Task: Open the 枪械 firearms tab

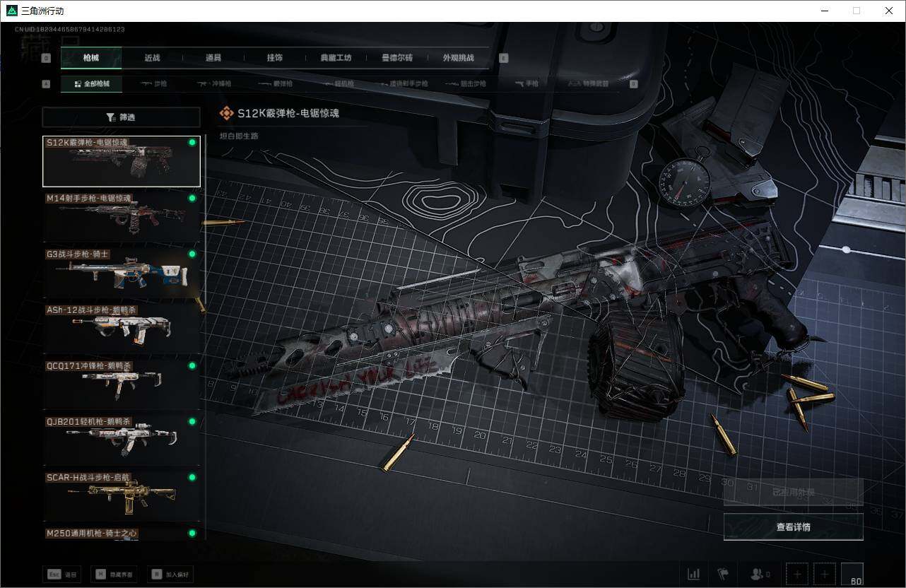Action: point(91,58)
